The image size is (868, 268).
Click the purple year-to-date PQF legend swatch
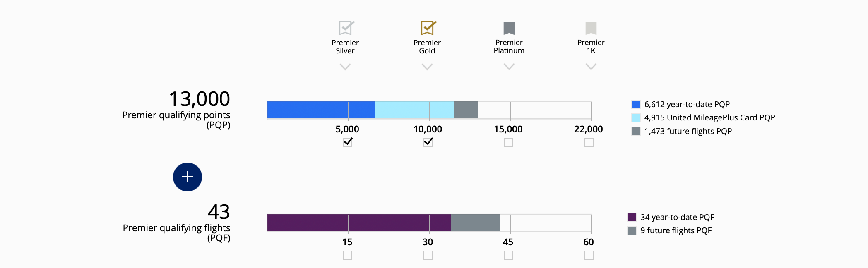pyautogui.click(x=632, y=217)
